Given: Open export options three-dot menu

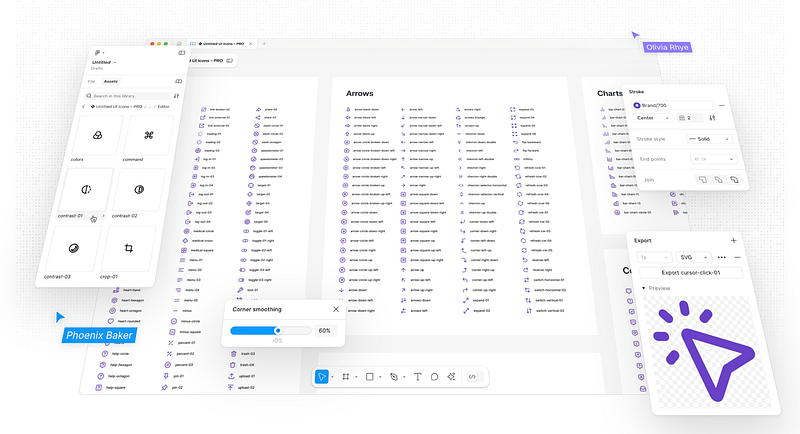Looking at the screenshot, I should click(721, 258).
